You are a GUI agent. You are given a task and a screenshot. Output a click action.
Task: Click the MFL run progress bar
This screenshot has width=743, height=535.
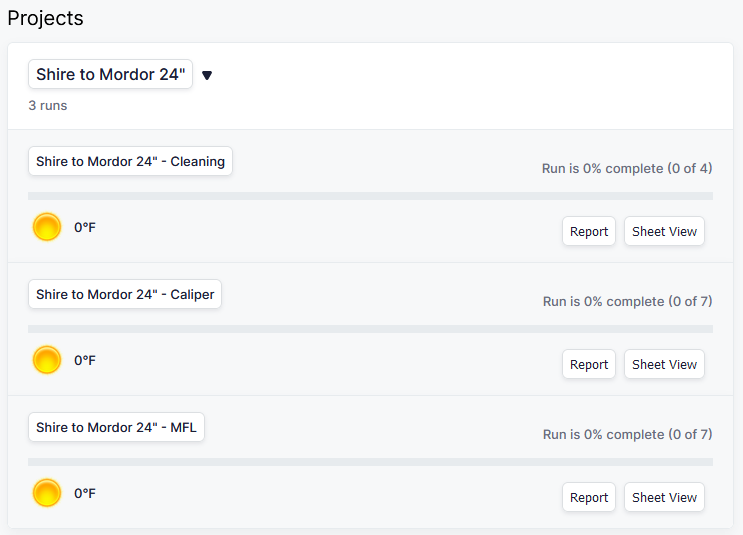tap(370, 462)
